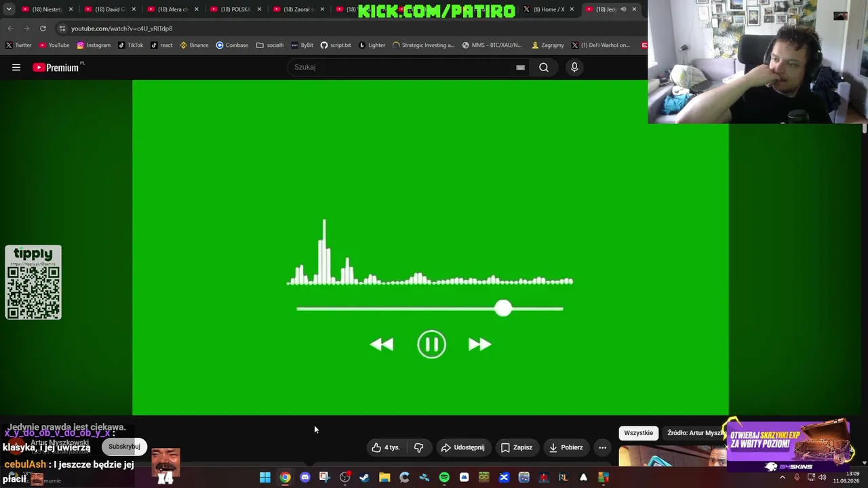Click the rewind double-arrow button
The width and height of the screenshot is (868, 488).
click(x=382, y=344)
